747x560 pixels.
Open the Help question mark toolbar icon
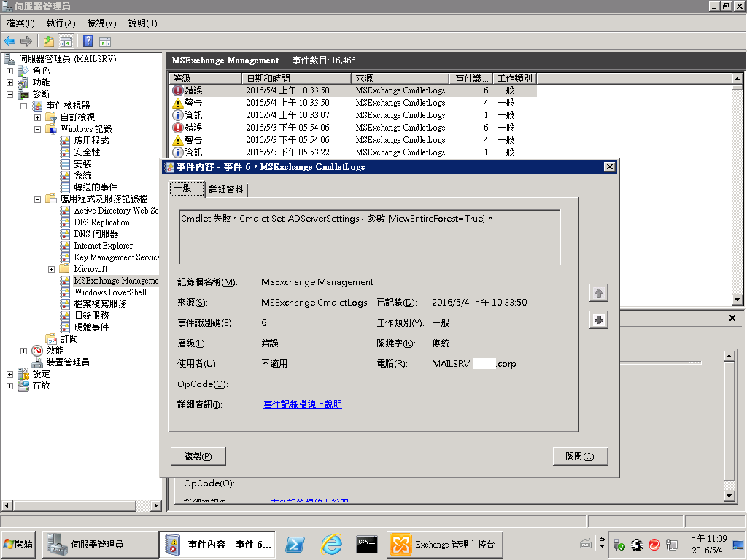(88, 42)
